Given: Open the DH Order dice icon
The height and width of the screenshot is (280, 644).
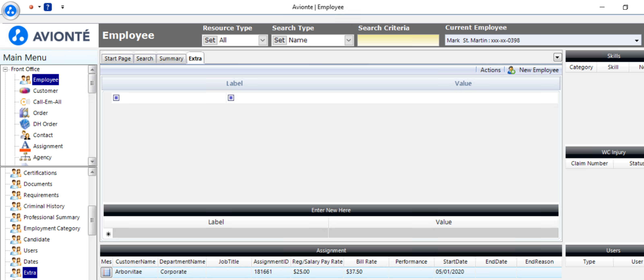Looking at the screenshot, I should pyautogui.click(x=25, y=124).
